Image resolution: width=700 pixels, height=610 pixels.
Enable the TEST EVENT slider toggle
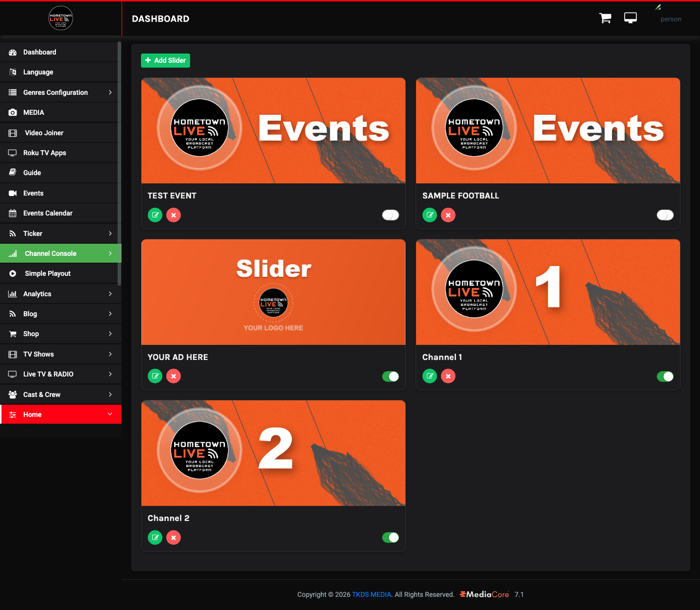pos(390,215)
